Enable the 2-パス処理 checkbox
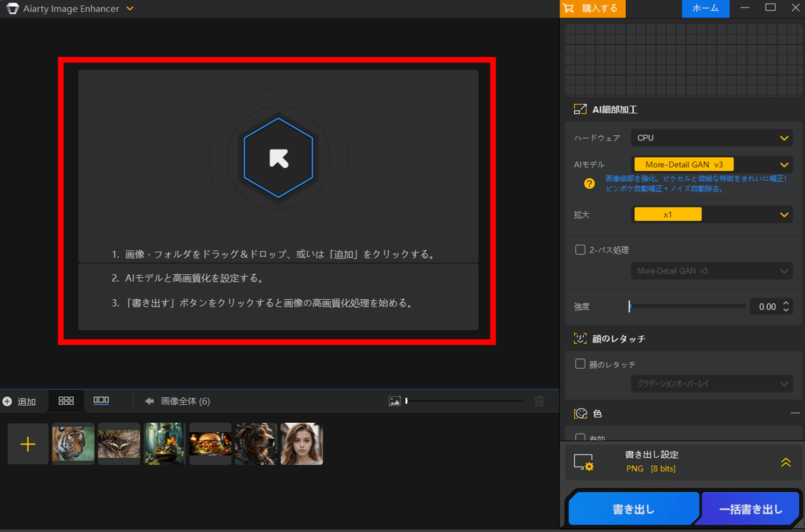 [580, 250]
